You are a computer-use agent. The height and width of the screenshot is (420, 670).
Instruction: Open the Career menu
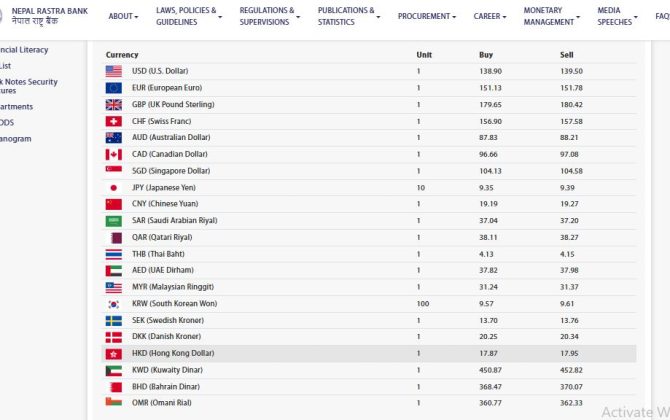(x=490, y=16)
